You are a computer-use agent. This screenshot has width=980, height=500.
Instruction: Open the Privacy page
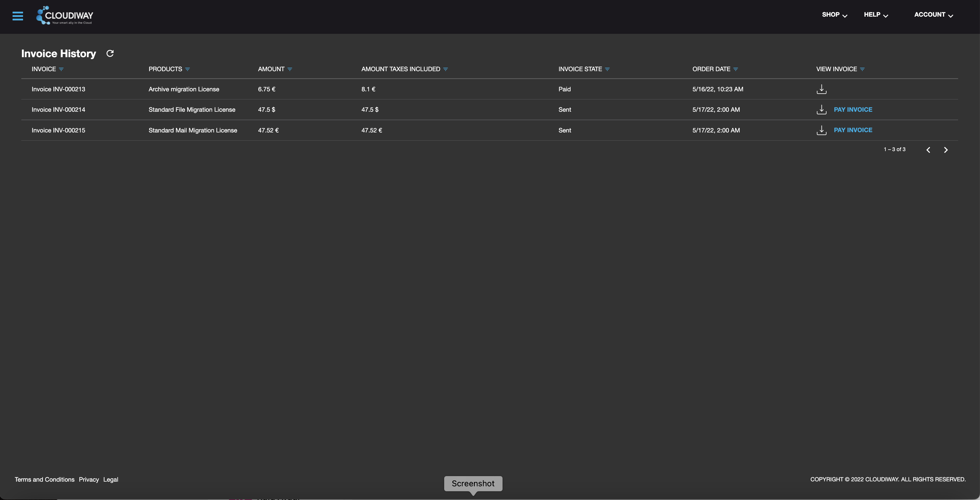coord(89,480)
